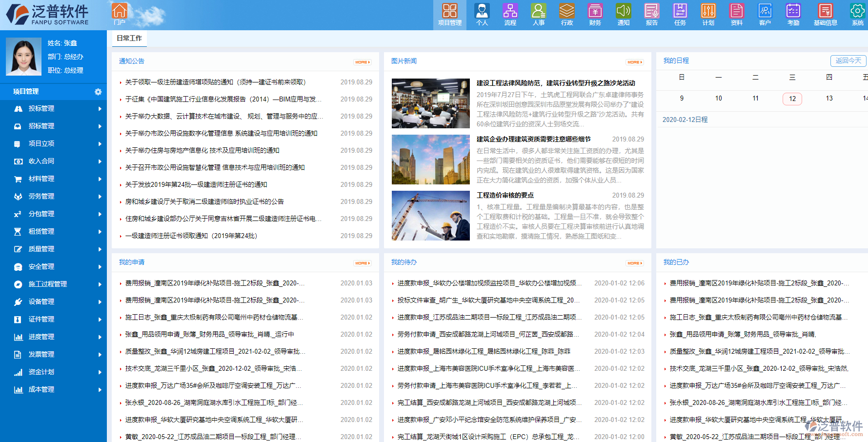
Task: Click the 租赁管理 hourglass icon
Action: (18, 232)
